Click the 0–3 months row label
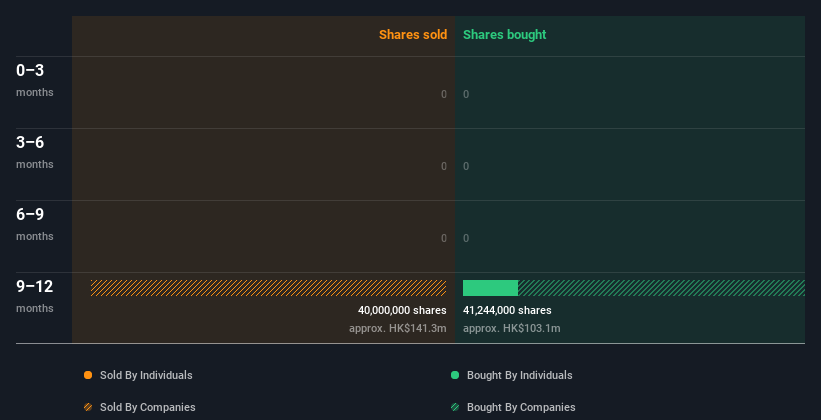This screenshot has width=821, height=420. click(x=35, y=80)
